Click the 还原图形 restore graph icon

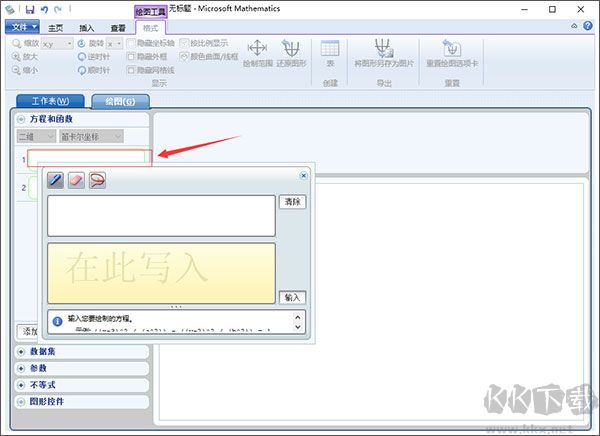point(291,48)
